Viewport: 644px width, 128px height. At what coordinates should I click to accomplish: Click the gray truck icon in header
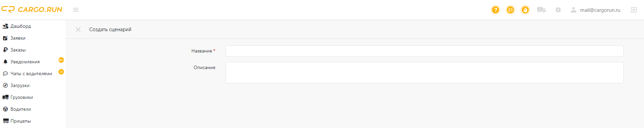click(x=541, y=10)
